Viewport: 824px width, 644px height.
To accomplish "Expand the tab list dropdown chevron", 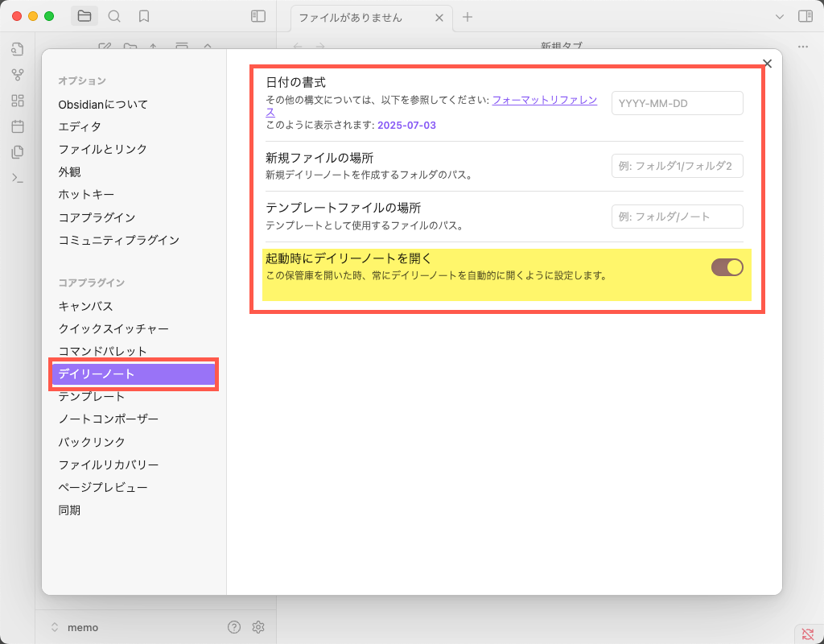I will 779,17.
